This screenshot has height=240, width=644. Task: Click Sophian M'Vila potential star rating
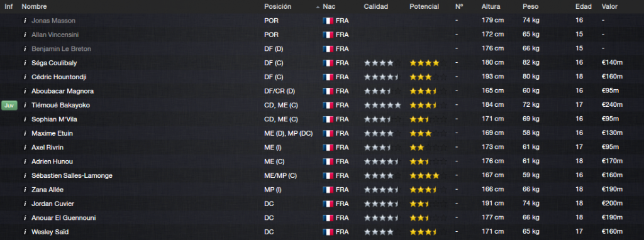(x=428, y=119)
